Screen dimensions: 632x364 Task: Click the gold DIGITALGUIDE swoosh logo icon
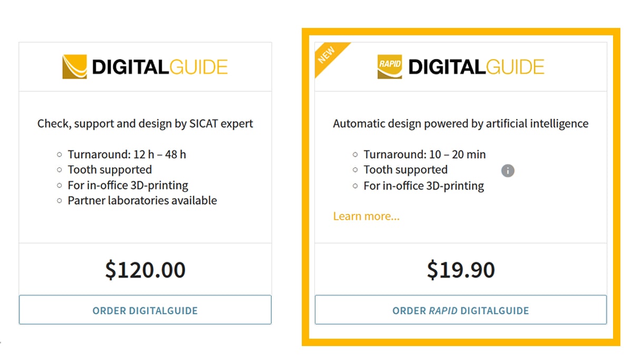pos(74,67)
